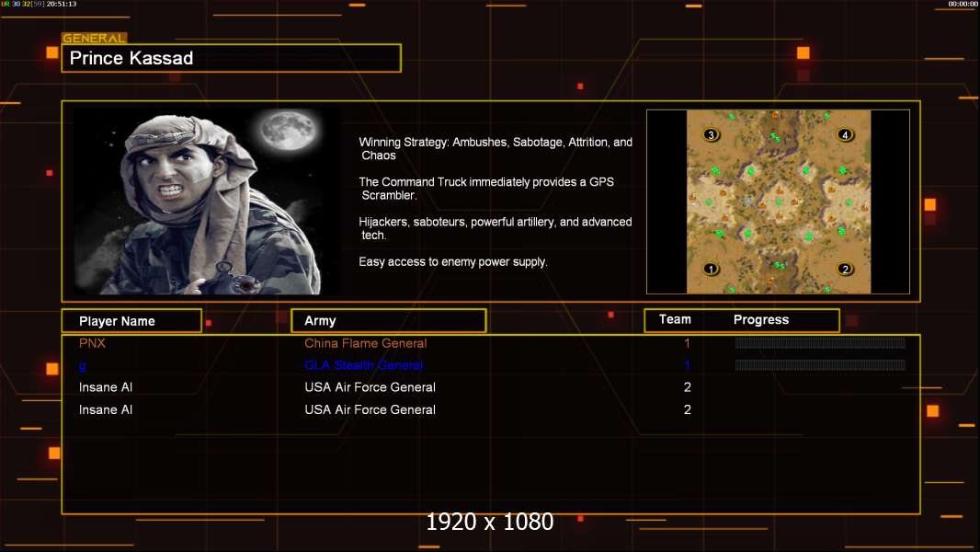This screenshot has width=980, height=552.
Task: Click the Hijackers, saboteurs description line
Action: pos(495,228)
